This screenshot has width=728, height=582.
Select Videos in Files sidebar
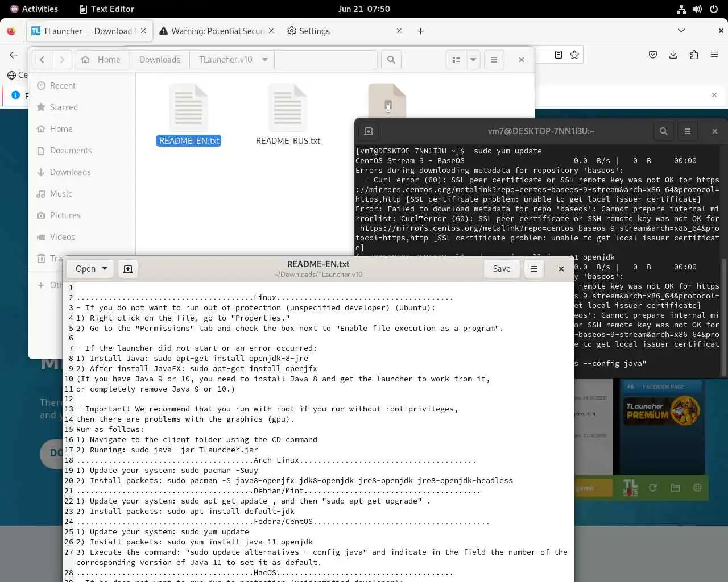[82, 236]
